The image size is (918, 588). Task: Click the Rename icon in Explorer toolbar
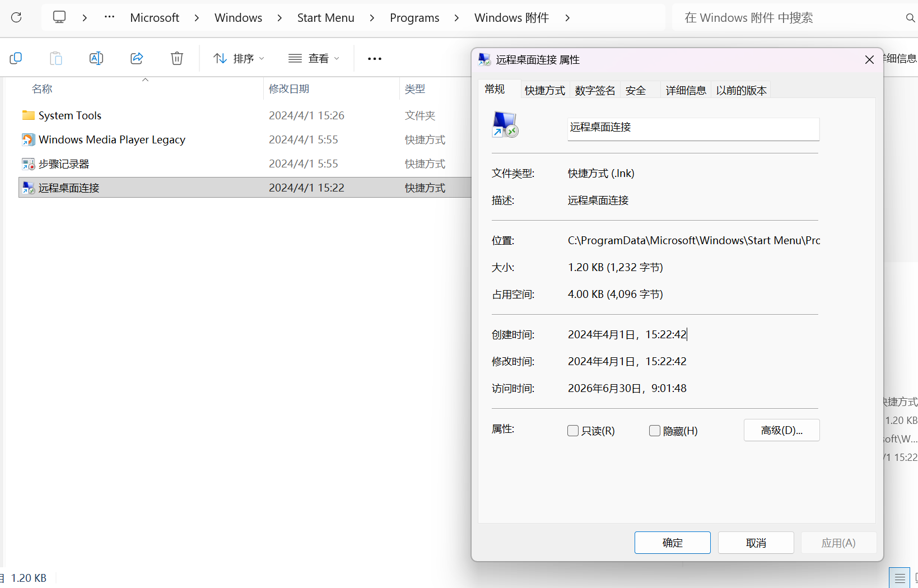(x=96, y=58)
